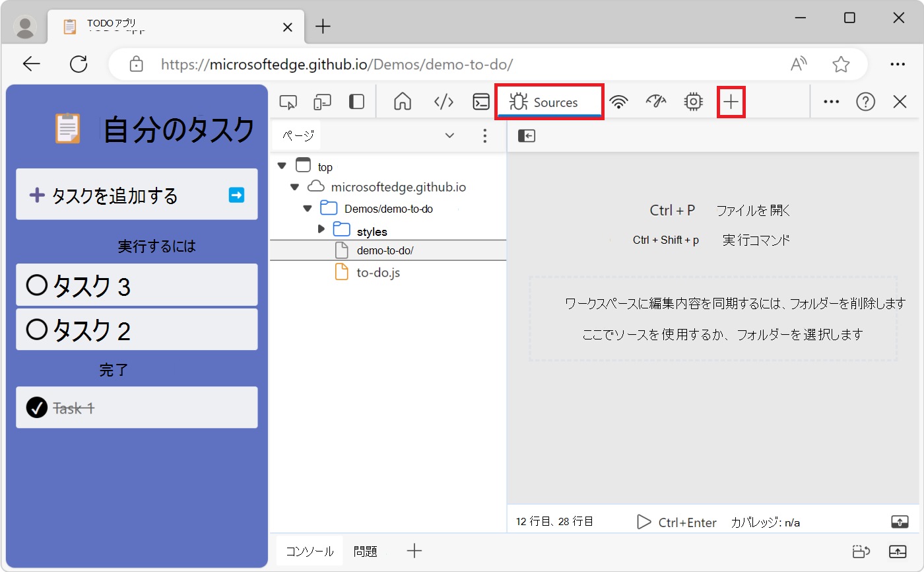This screenshot has width=924, height=572.
Task: Collapse the microsoftedge.github.io node
Action: [295, 187]
